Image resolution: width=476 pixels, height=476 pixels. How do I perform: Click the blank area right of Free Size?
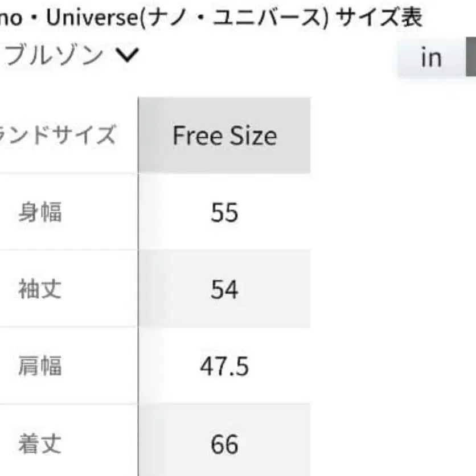tap(393, 136)
